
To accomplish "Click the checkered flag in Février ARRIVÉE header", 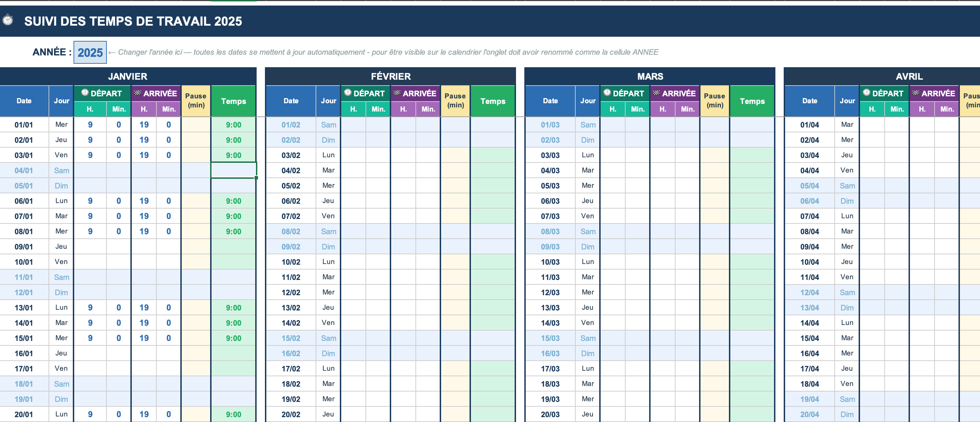I will point(397,93).
